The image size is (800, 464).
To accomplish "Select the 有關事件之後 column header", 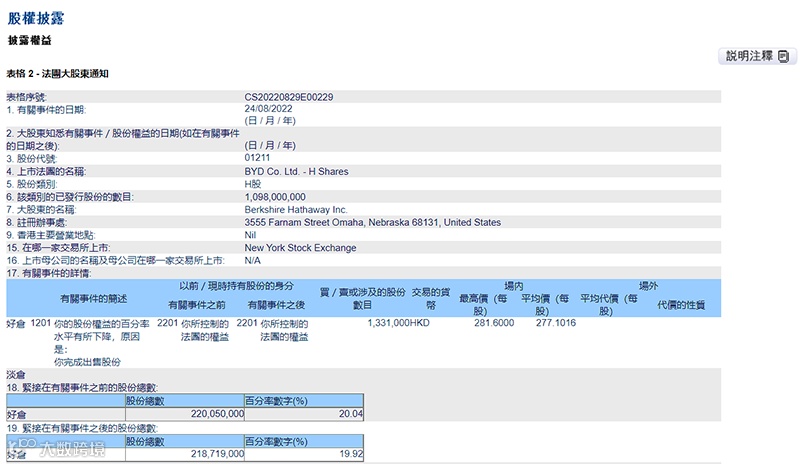I will [276, 305].
